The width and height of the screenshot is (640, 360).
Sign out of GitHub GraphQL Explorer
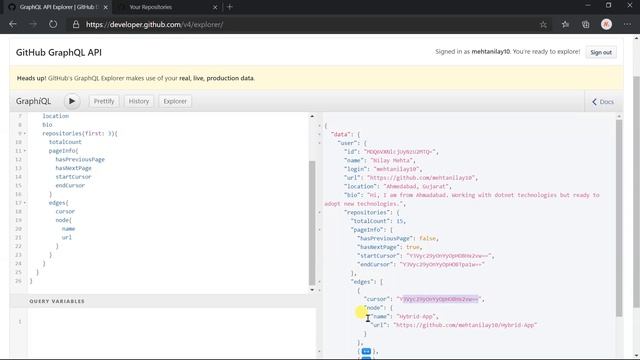(x=601, y=52)
